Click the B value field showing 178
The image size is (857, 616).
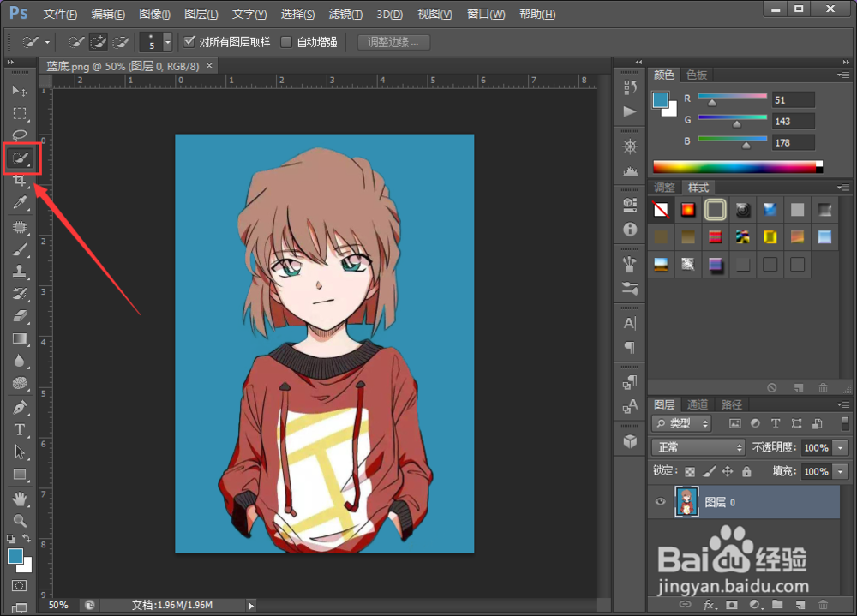pyautogui.click(x=793, y=143)
